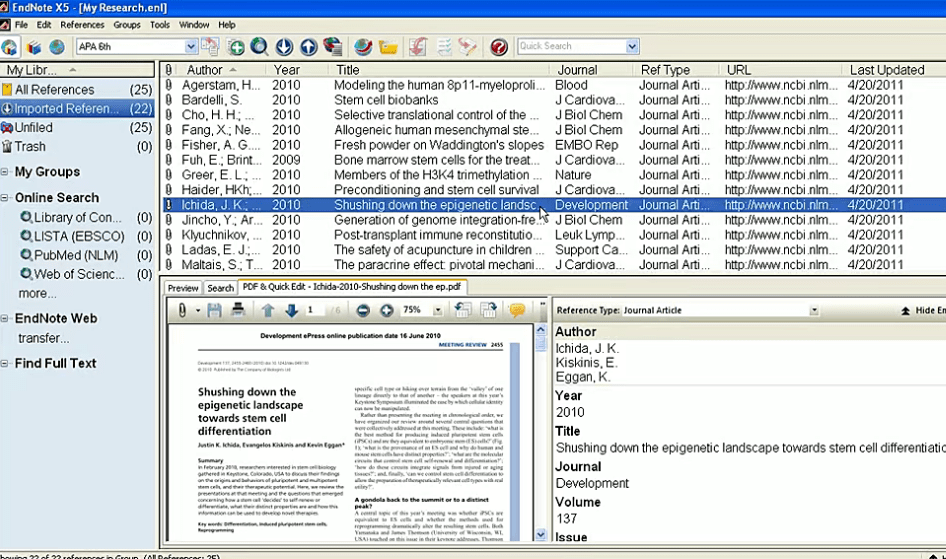The height and width of the screenshot is (559, 946).
Task: Open the File menu
Action: (21, 25)
